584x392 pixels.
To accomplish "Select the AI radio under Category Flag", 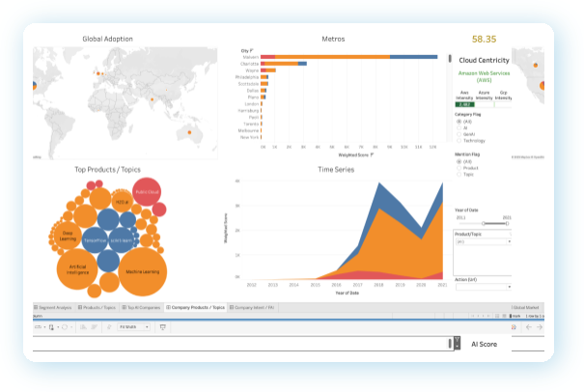I will coord(458,127).
